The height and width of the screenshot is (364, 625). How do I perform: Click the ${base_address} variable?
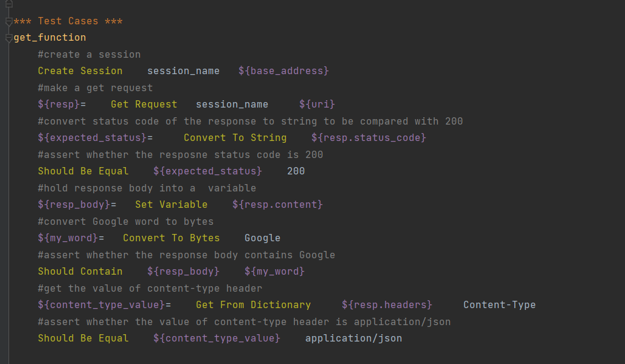pyautogui.click(x=283, y=71)
